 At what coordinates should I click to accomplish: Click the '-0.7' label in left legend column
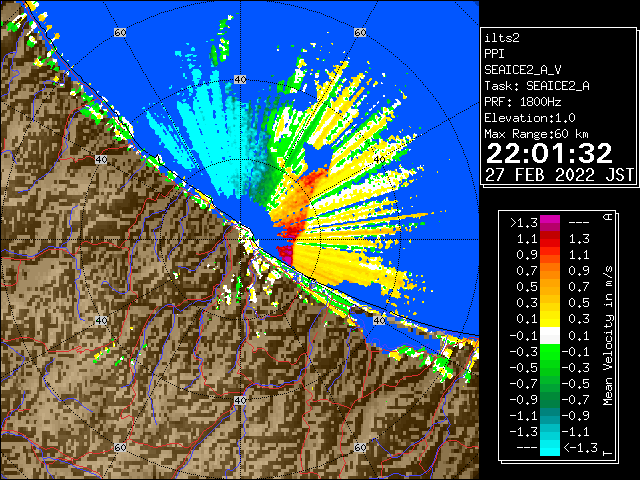524,384
